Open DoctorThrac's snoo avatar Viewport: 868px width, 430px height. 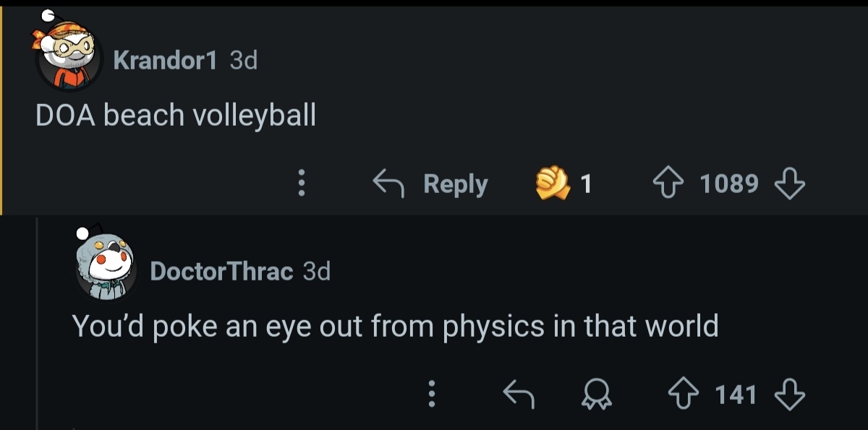[106, 266]
